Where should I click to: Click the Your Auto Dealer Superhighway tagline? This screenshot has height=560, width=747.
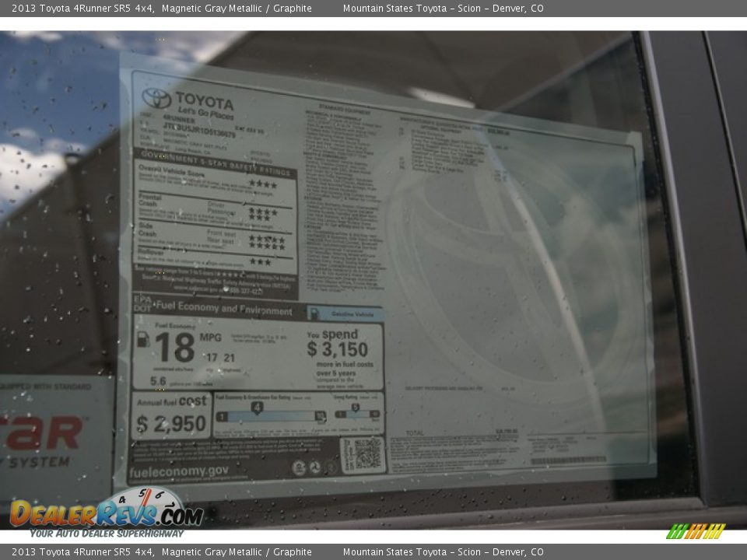[x=107, y=534]
